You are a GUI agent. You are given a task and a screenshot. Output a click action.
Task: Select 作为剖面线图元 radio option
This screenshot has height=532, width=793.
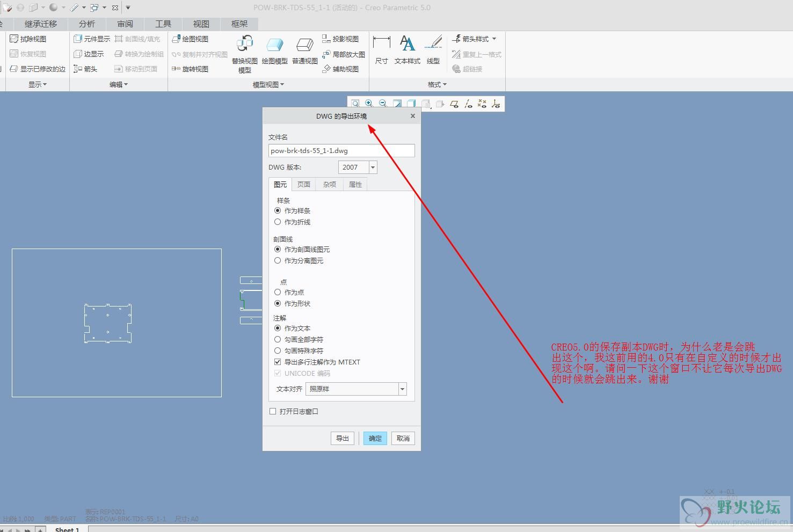278,249
